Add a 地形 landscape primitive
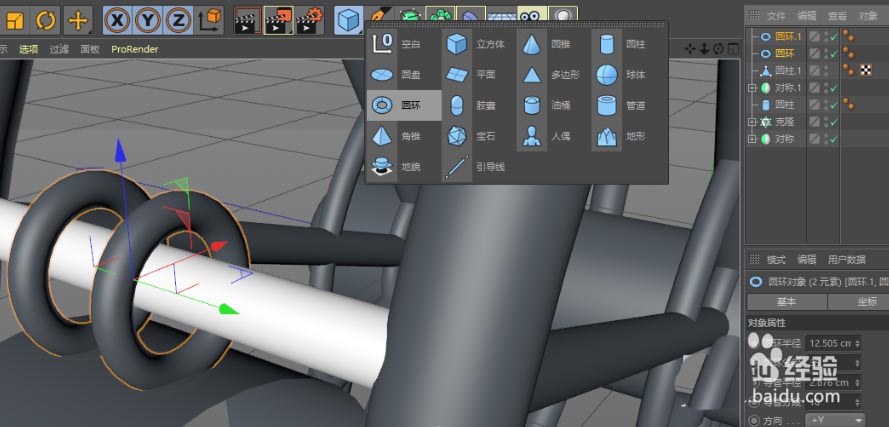889x427 pixels. click(x=622, y=136)
